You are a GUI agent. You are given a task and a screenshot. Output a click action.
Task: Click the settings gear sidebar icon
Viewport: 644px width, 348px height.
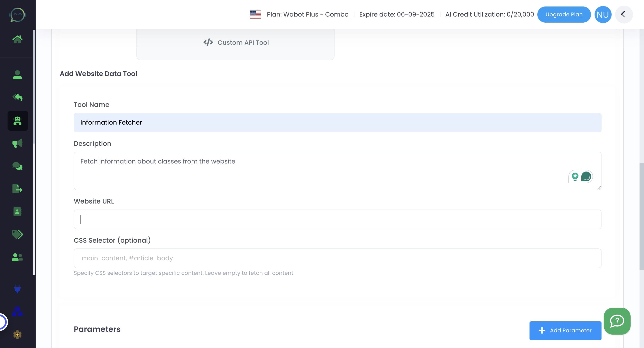[17, 335]
